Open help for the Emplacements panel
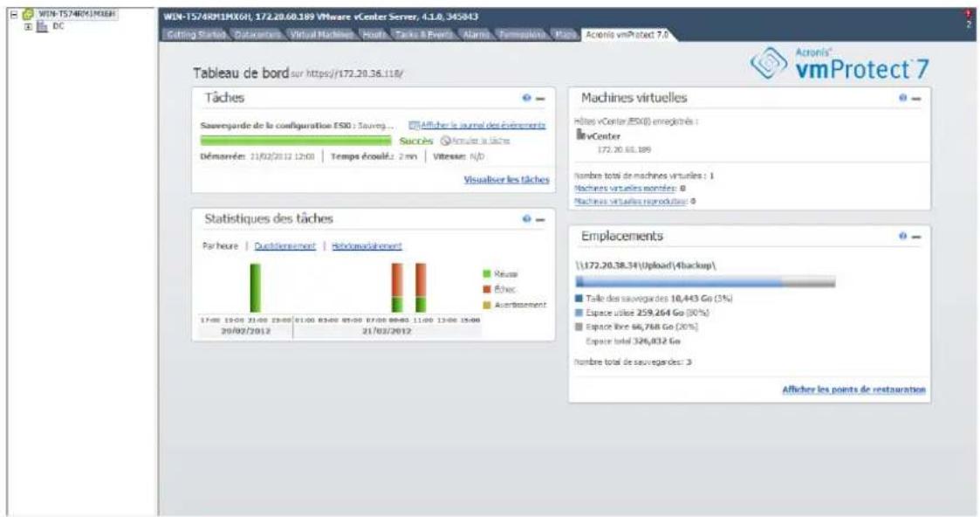Image resolution: width=980 pixels, height=517 pixels. [902, 237]
